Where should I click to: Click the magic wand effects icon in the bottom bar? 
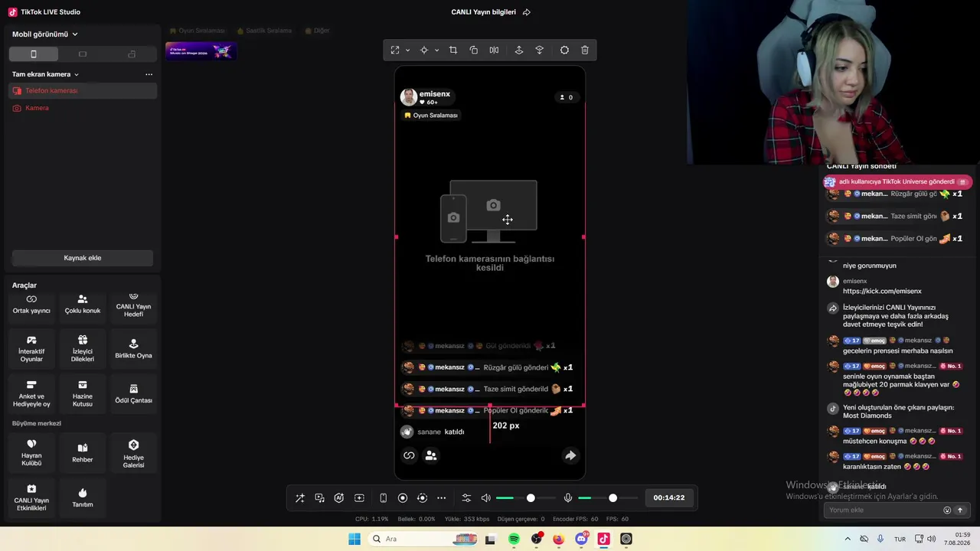[x=300, y=498]
